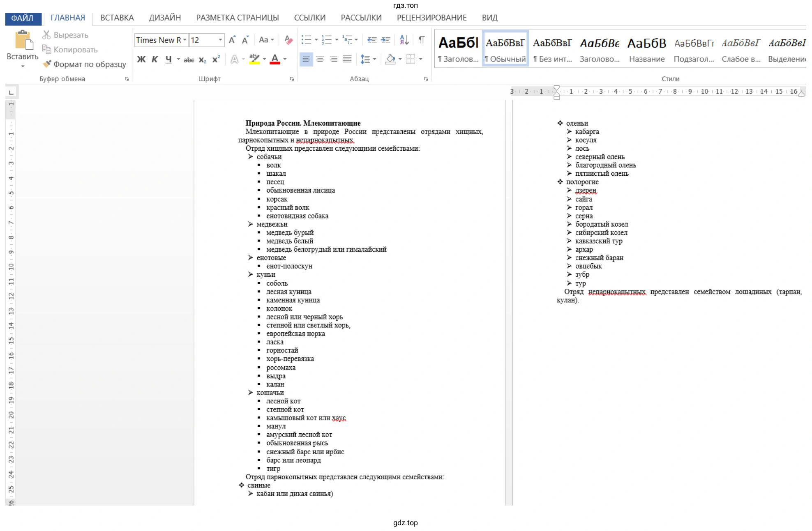The width and height of the screenshot is (812, 531).
Task: Sort text A to Z icon
Action: tap(404, 40)
